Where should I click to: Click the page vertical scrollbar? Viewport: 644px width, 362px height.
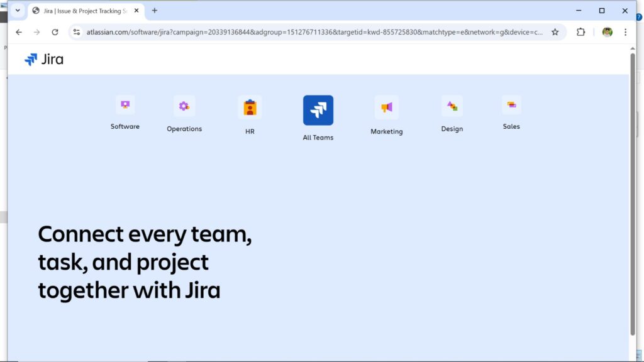[633, 194]
